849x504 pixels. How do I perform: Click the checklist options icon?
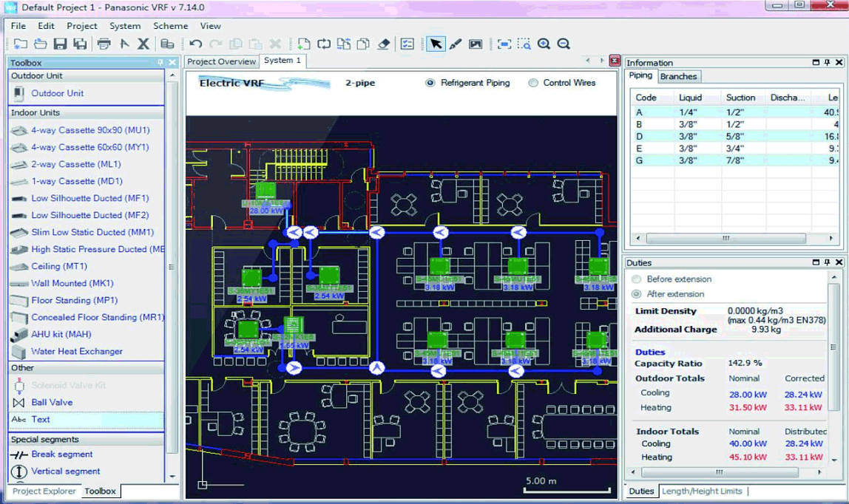(x=407, y=44)
